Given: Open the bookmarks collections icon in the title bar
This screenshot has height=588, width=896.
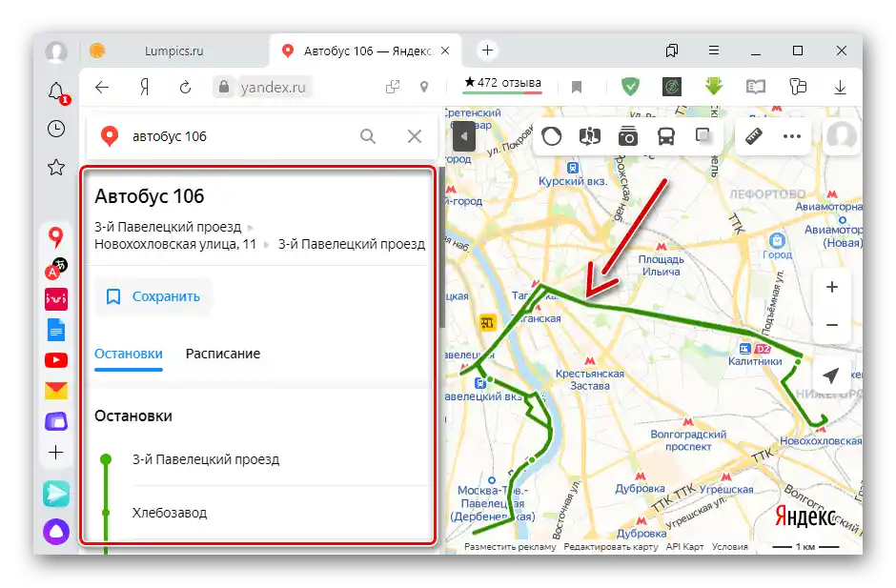Looking at the screenshot, I should point(672,51).
